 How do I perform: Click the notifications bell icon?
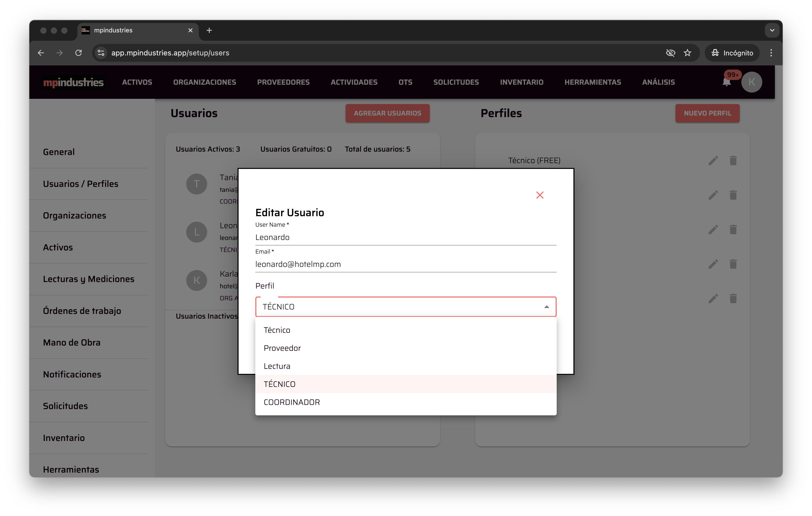(x=726, y=82)
